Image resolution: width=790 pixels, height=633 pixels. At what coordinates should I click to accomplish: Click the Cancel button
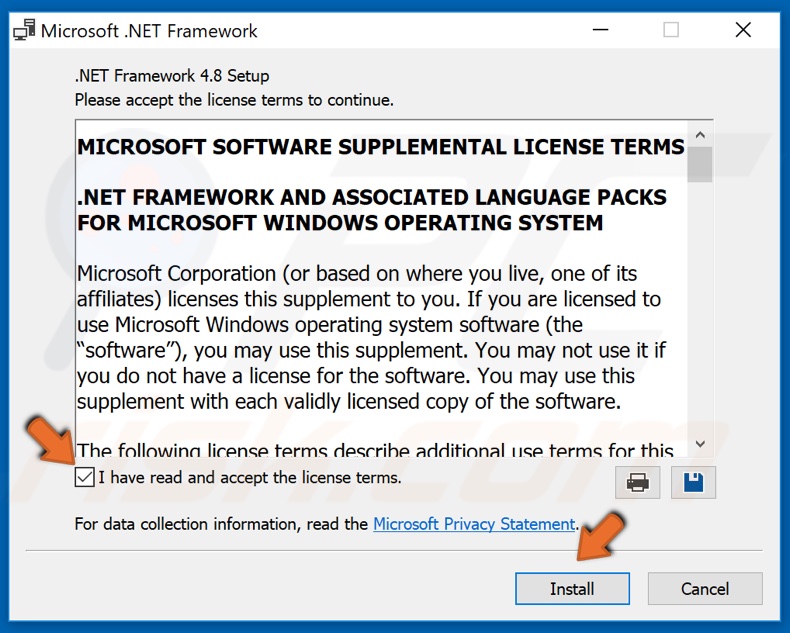click(705, 588)
